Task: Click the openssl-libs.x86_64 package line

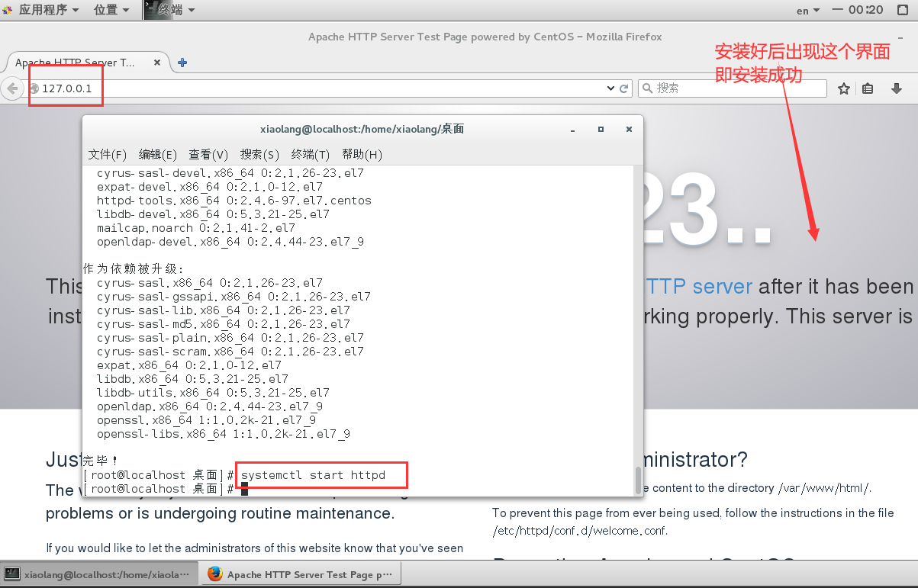Action: click(x=223, y=434)
